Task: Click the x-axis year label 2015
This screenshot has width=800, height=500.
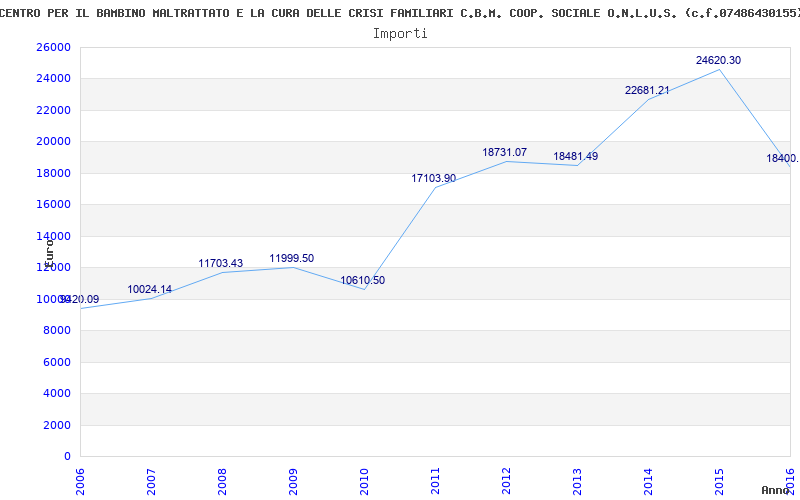Action: click(x=719, y=482)
